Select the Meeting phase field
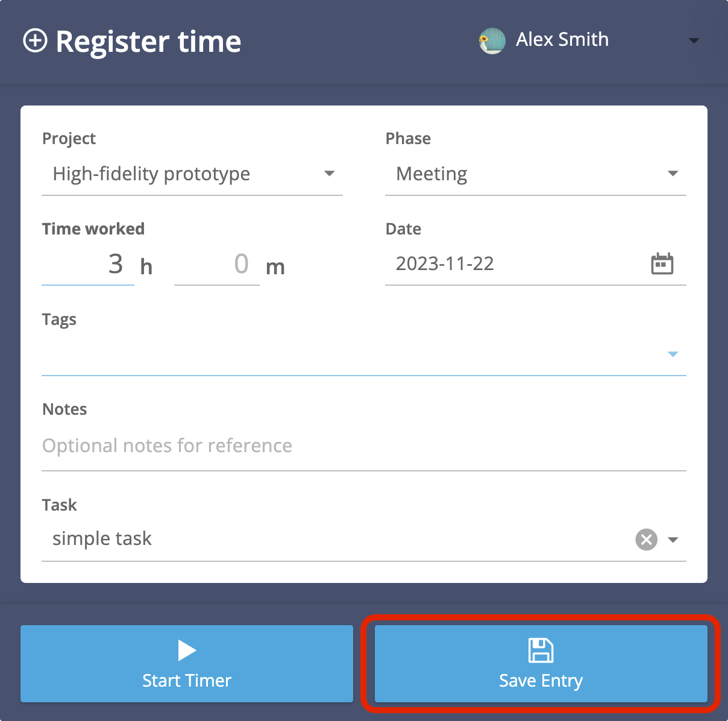This screenshot has width=728, height=721. [x=524, y=174]
